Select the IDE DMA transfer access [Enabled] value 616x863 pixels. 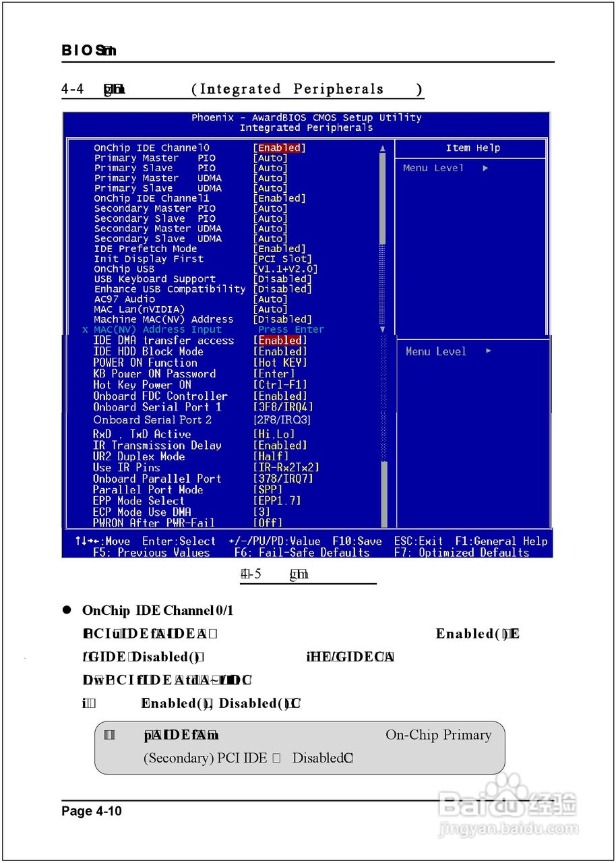tap(280, 341)
